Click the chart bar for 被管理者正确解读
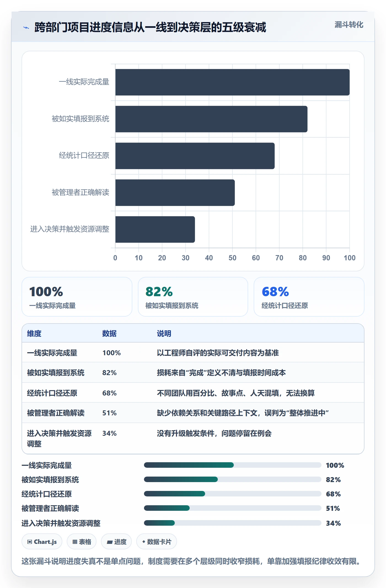Image resolution: width=386 pixels, height=588 pixels. pyautogui.click(x=175, y=193)
